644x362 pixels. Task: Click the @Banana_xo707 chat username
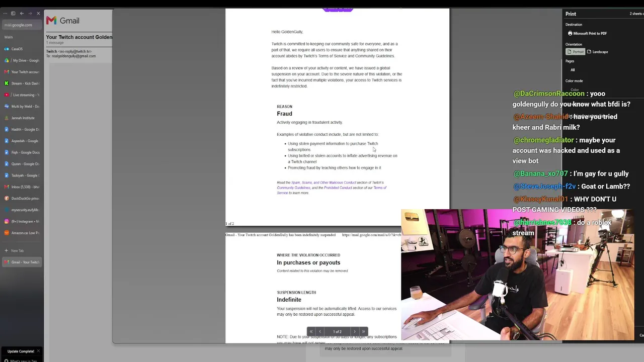[x=540, y=173]
